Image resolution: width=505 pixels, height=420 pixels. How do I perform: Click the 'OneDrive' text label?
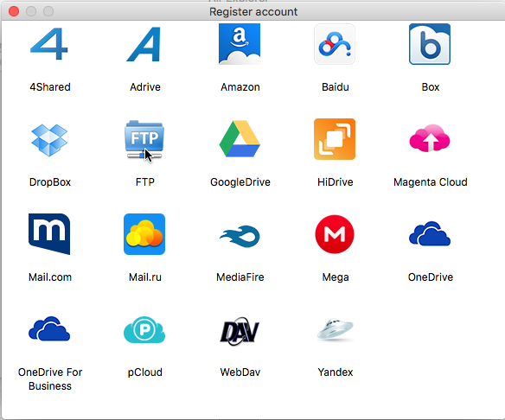(x=431, y=277)
